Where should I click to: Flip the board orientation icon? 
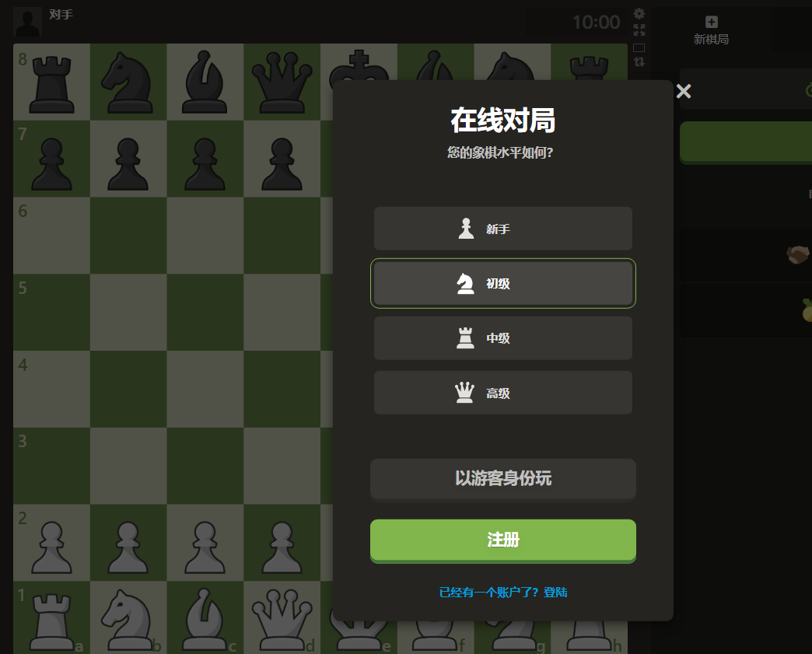tap(639, 61)
